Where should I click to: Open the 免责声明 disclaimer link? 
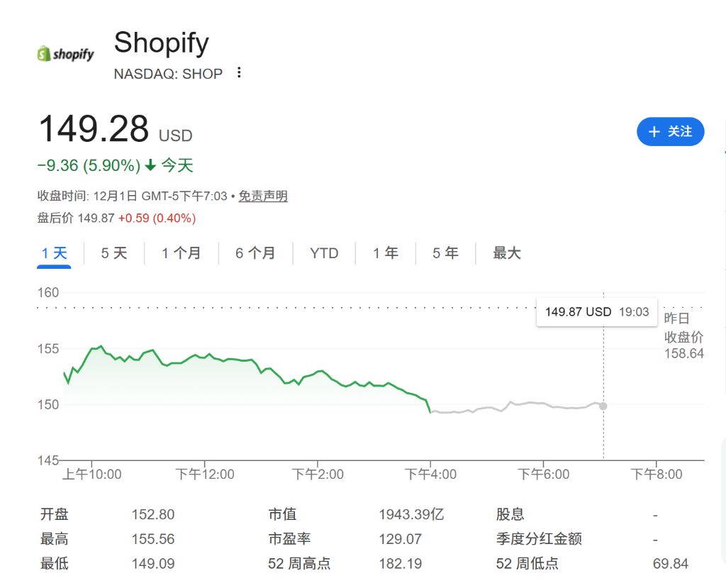[x=263, y=196]
